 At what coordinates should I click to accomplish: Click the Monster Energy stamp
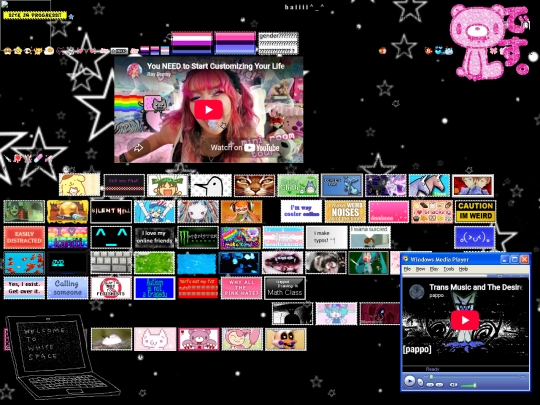pos(198,237)
